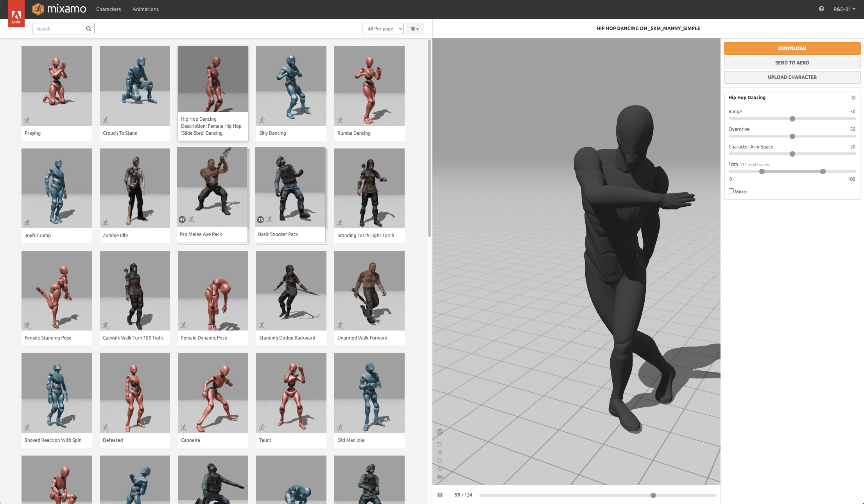Screen dimensions: 864x504
Task: Switch to the Animations tab
Action: (x=145, y=9)
